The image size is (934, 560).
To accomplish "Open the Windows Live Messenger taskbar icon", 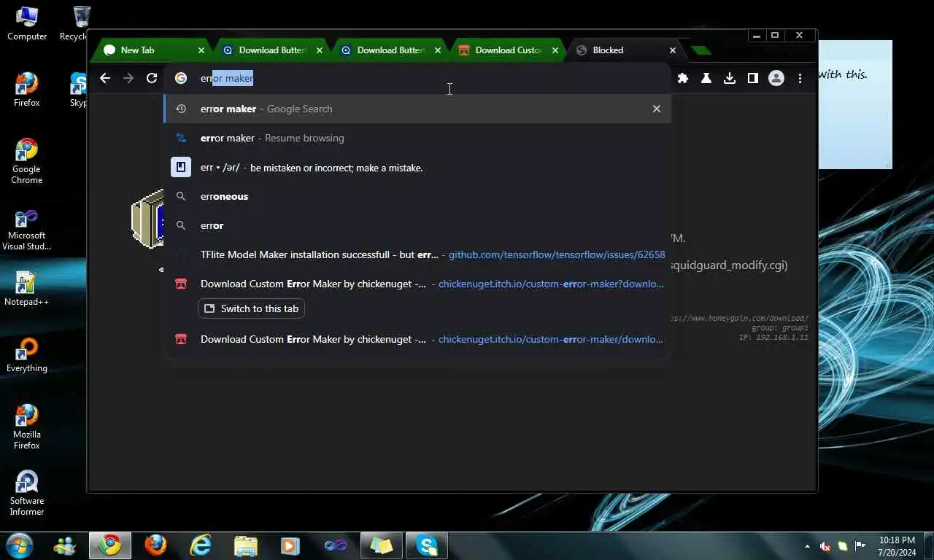I will click(65, 545).
